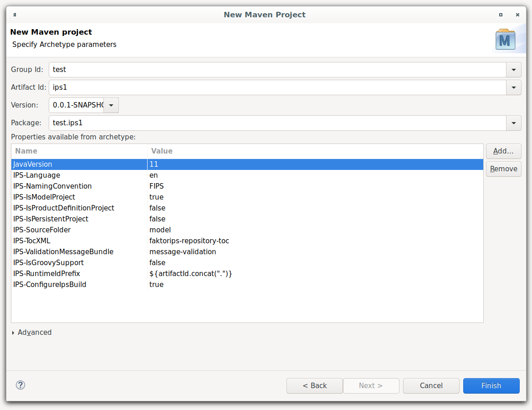Open the Artifact Id dropdown arrow

[513, 87]
